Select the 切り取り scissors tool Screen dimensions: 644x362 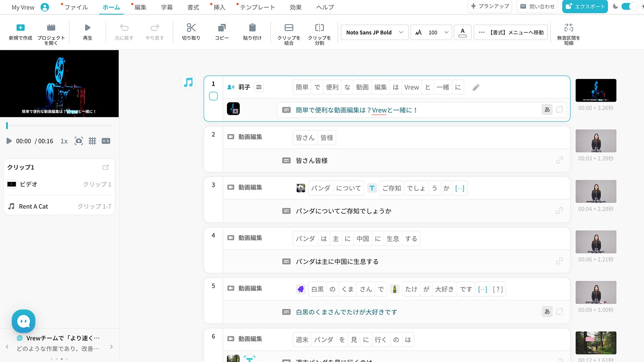[x=191, y=28]
